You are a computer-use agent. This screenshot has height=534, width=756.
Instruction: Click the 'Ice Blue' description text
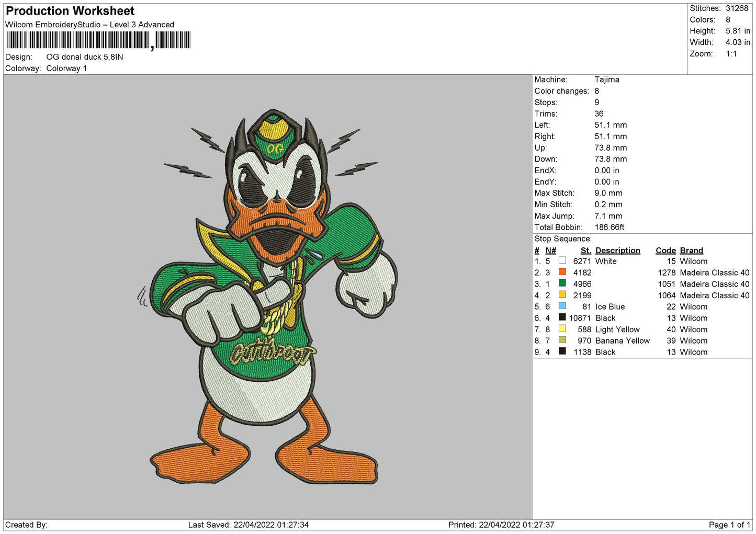610,306
